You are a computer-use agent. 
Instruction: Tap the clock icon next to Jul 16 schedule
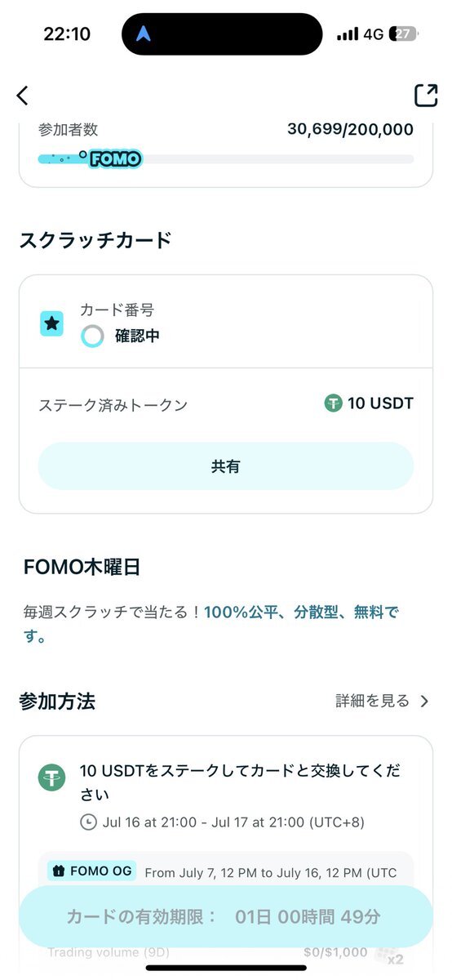(88, 822)
